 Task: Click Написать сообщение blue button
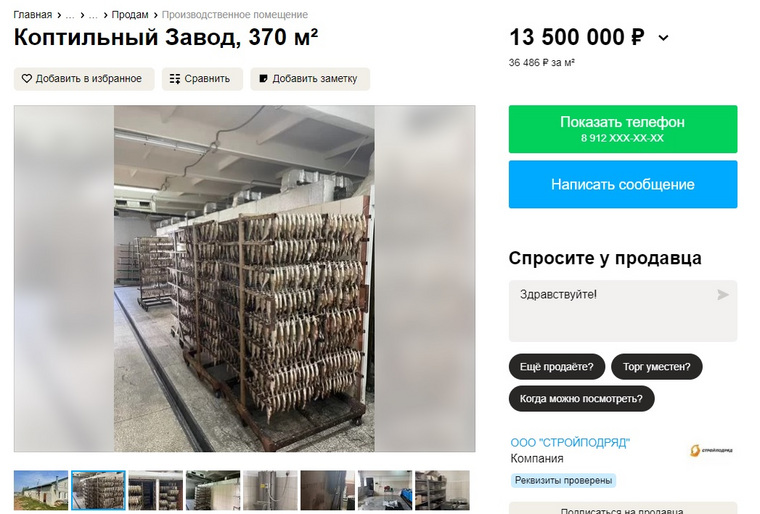623,184
